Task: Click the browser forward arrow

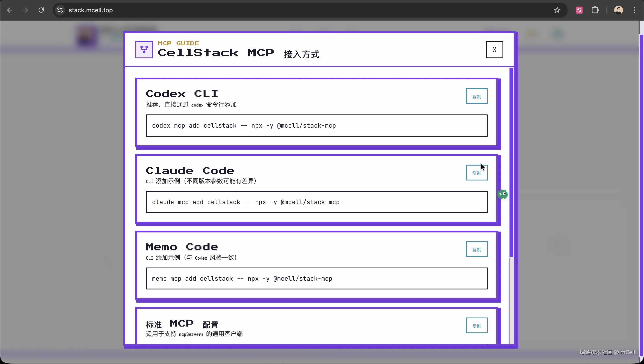Action: [25, 10]
